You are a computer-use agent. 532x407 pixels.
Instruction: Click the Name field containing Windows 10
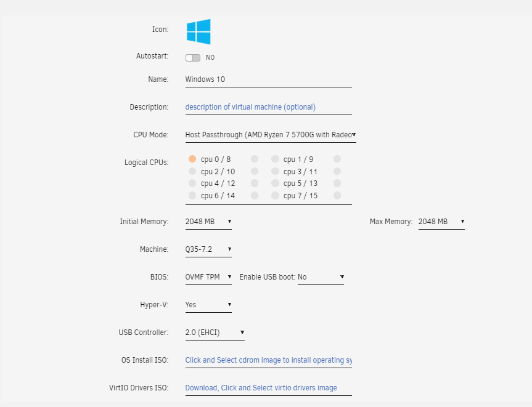268,79
